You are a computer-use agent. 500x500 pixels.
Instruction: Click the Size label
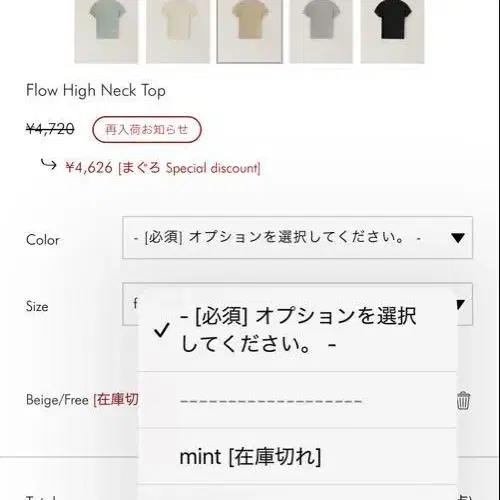pyautogui.click(x=37, y=306)
